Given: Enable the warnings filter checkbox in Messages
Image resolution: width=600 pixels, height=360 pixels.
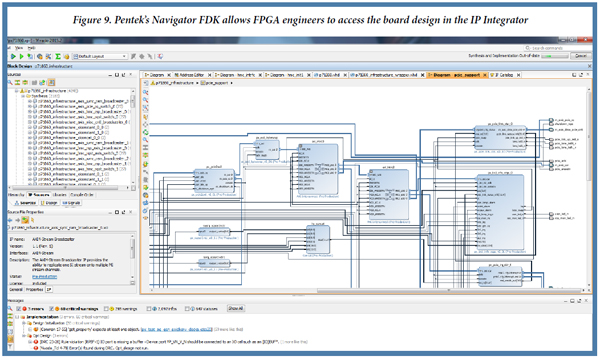Looking at the screenshot, I should (x=106, y=309).
